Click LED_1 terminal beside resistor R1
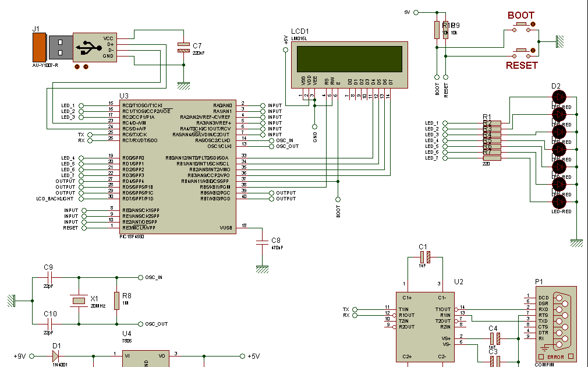 [445, 123]
